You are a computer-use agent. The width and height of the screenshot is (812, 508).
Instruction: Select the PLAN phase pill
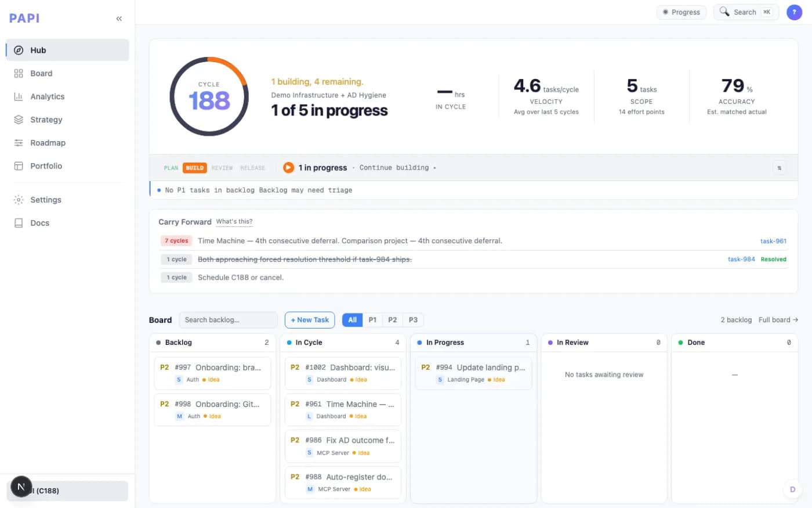171,168
